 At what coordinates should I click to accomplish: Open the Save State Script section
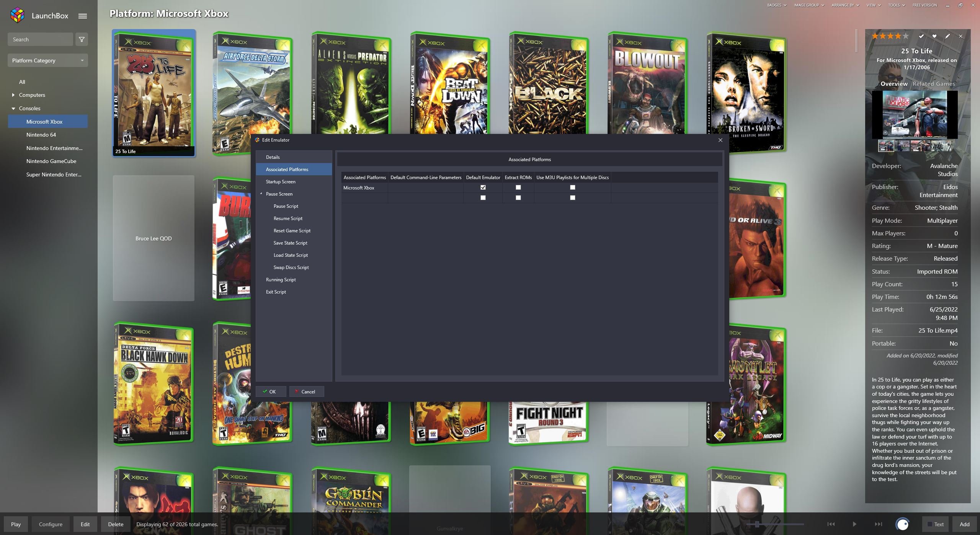pyautogui.click(x=294, y=243)
